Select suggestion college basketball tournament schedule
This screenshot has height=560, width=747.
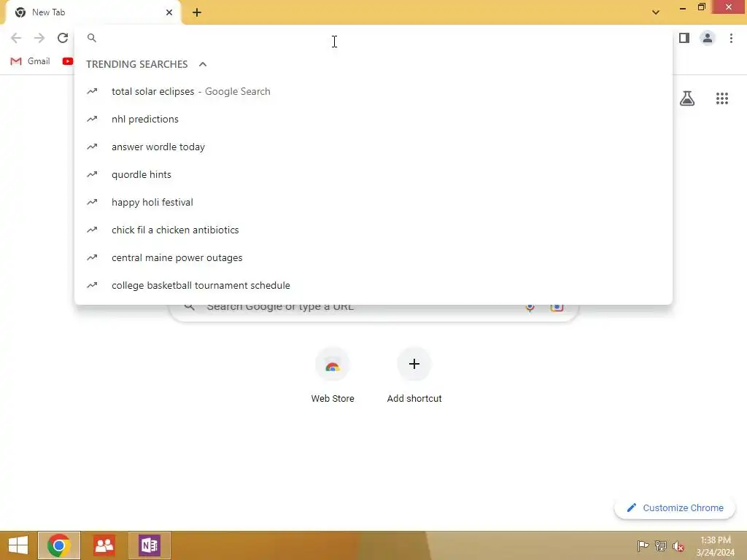point(373,285)
